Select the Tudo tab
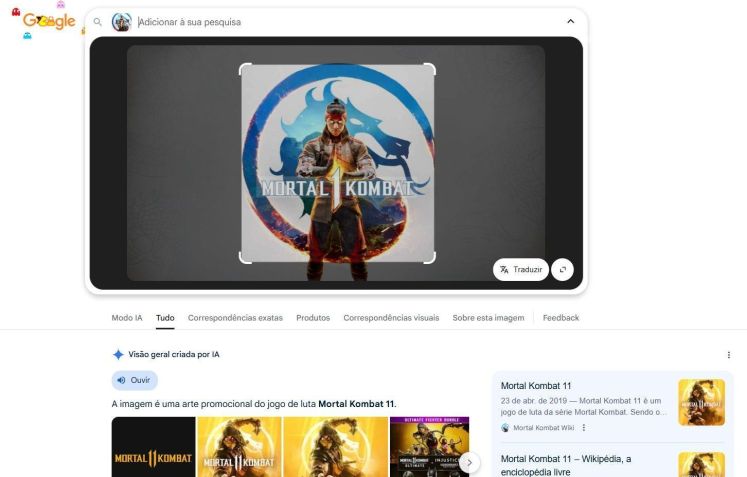The height and width of the screenshot is (477, 747). pos(165,318)
